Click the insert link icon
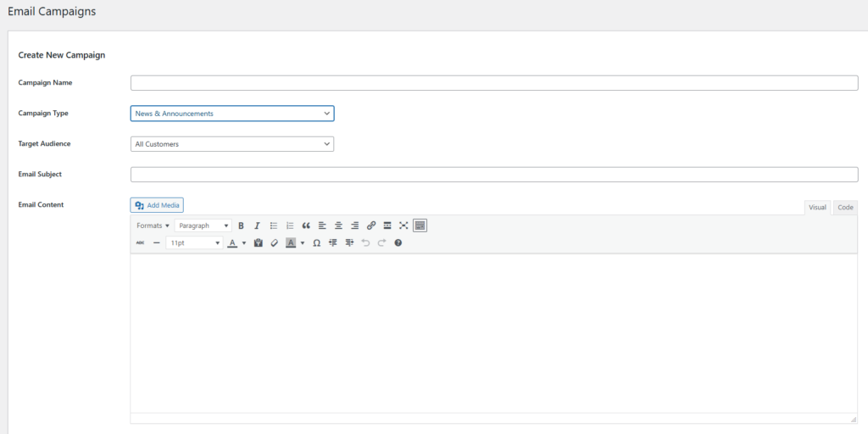Image resolution: width=868 pixels, height=434 pixels. 371,225
